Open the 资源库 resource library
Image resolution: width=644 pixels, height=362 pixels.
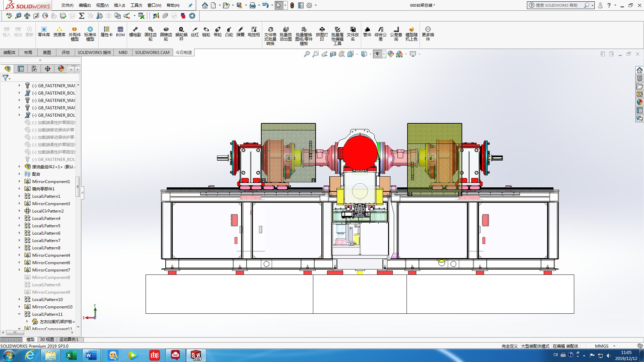tap(59, 32)
